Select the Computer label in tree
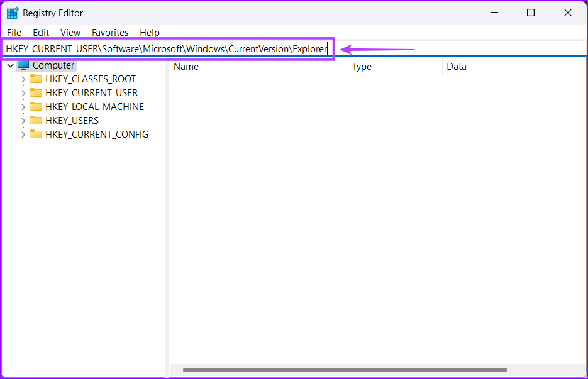This screenshot has height=379, width=588. pos(53,65)
